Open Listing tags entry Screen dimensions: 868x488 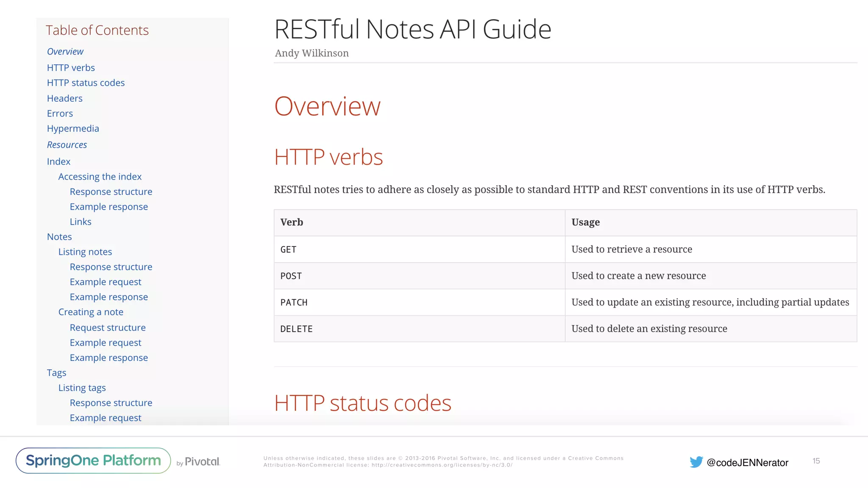(82, 388)
